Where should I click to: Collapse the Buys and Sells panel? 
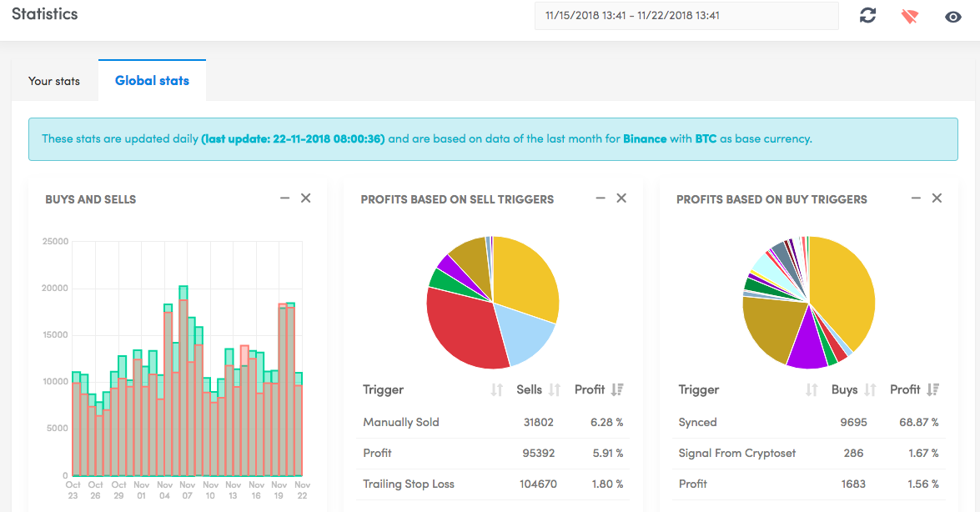click(x=285, y=198)
